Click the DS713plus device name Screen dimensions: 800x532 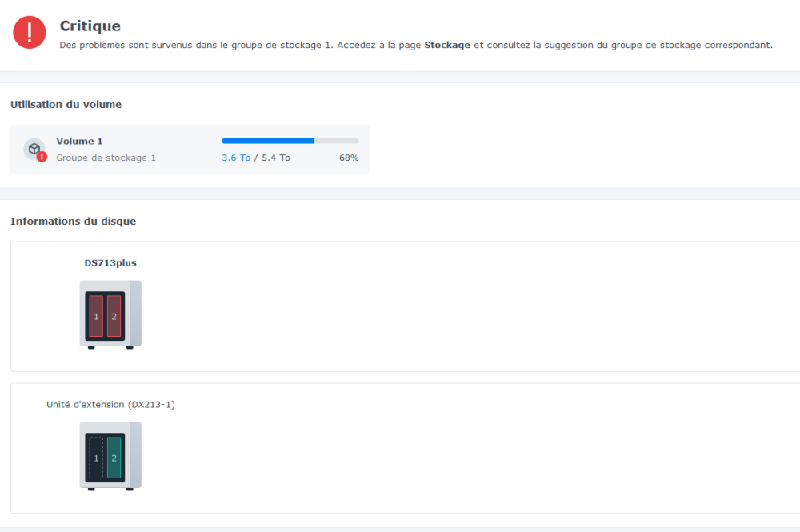tap(110, 263)
